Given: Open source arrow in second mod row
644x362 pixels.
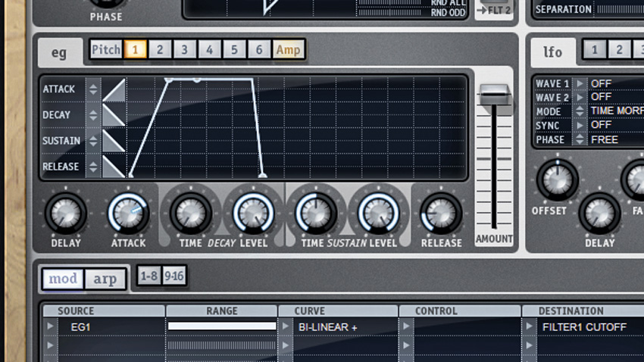Looking at the screenshot, I should click(x=50, y=345).
